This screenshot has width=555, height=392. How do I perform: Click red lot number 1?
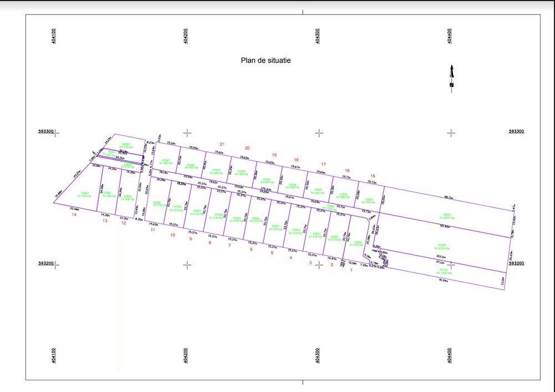351,270
